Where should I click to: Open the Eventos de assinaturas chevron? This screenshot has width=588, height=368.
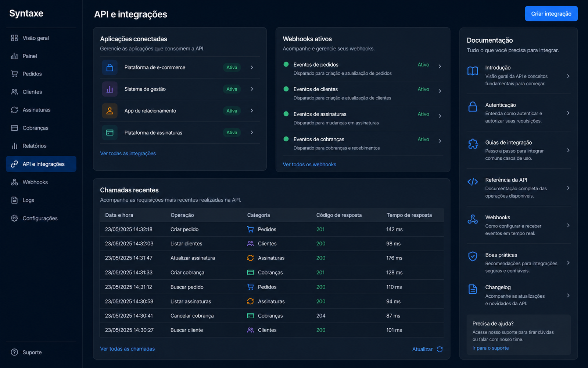click(x=440, y=116)
